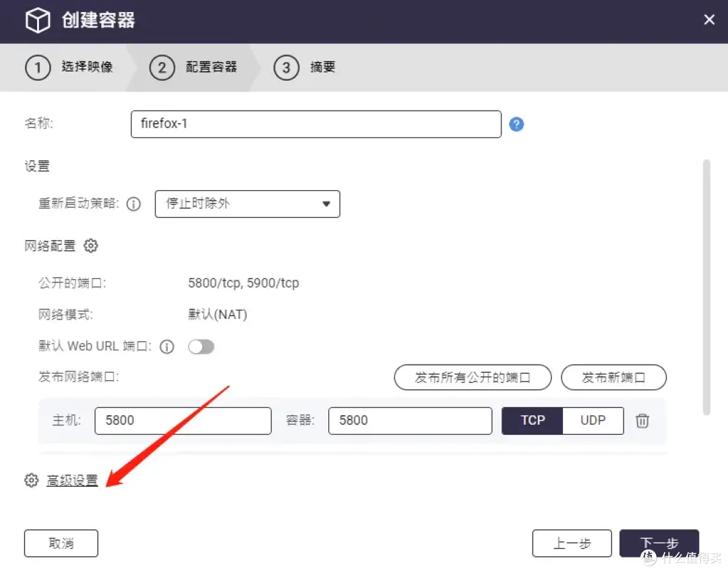Click the blue help icon beside name field

pyautogui.click(x=516, y=124)
